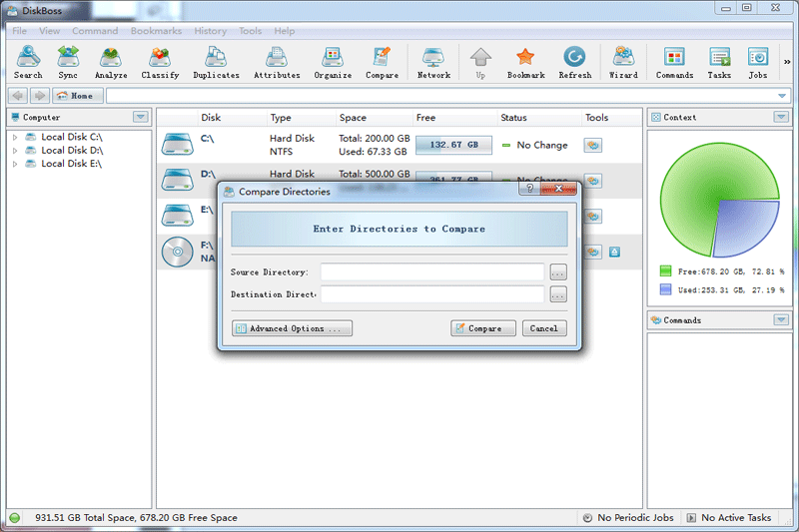This screenshot has width=799, height=532.
Task: Open the History menu
Action: click(210, 31)
